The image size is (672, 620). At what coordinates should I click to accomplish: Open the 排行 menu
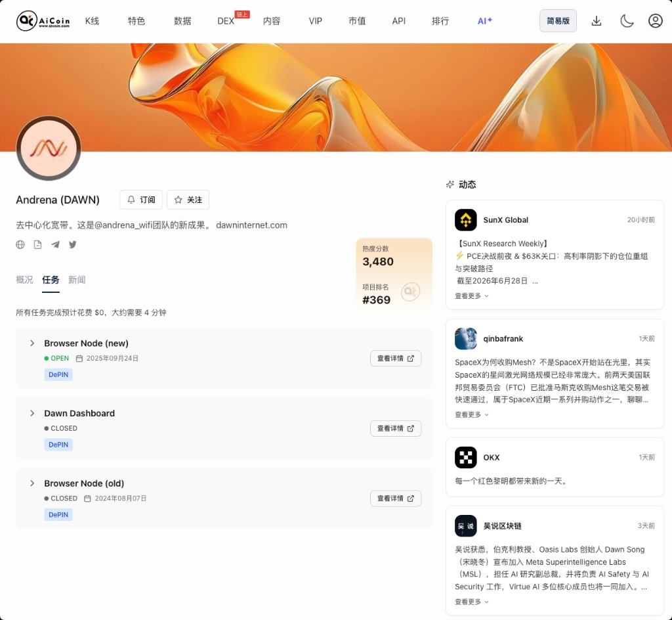[440, 20]
